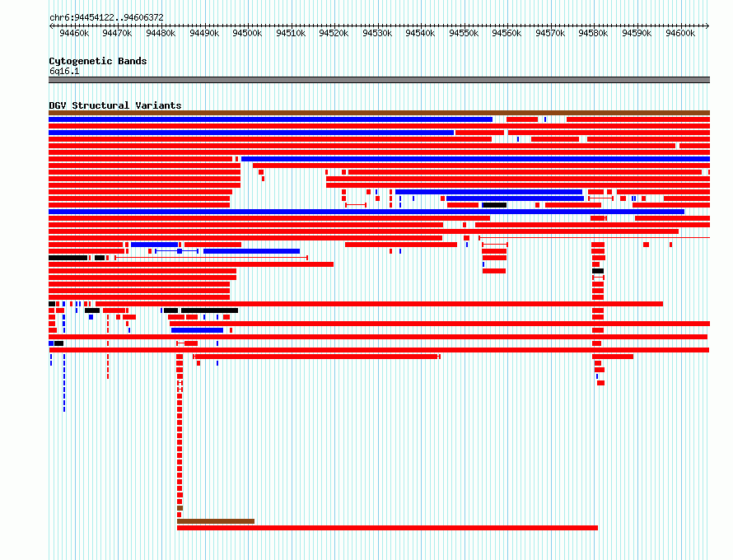This screenshot has height=560, width=733.
Task: Open the Cytogenetic Bands track title
Action: tap(98, 61)
